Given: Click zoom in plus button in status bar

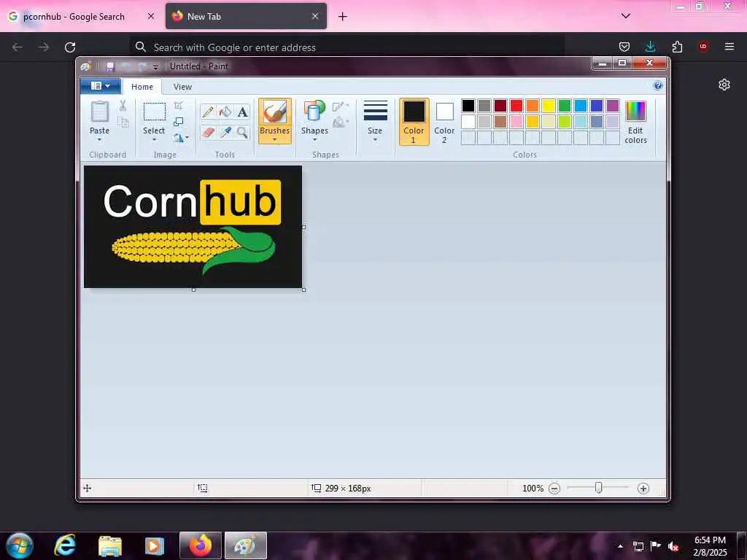Looking at the screenshot, I should [643, 489].
